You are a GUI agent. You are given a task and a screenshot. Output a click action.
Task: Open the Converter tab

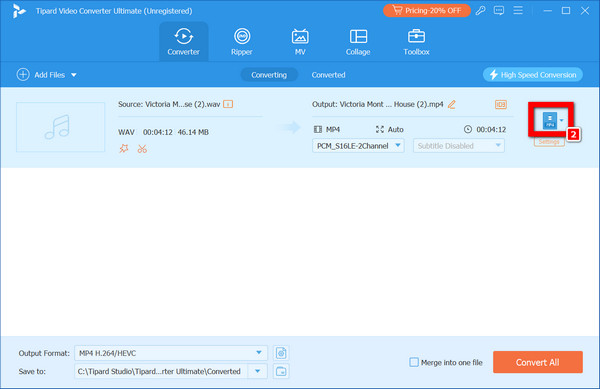(184, 41)
